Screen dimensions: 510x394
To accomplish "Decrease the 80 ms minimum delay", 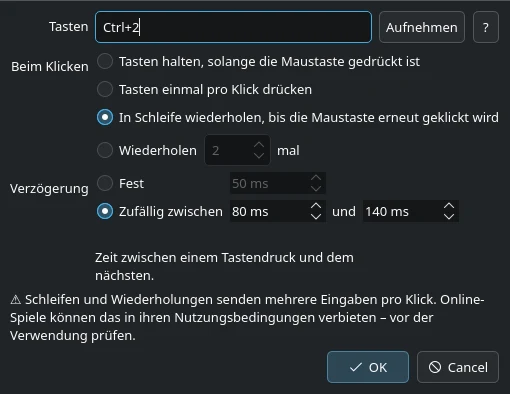I will click(316, 217).
